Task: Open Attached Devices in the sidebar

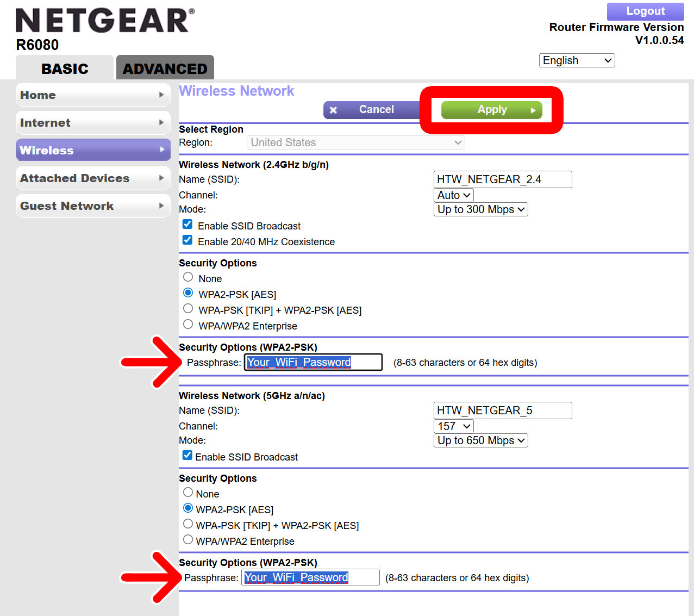Action: (92, 178)
